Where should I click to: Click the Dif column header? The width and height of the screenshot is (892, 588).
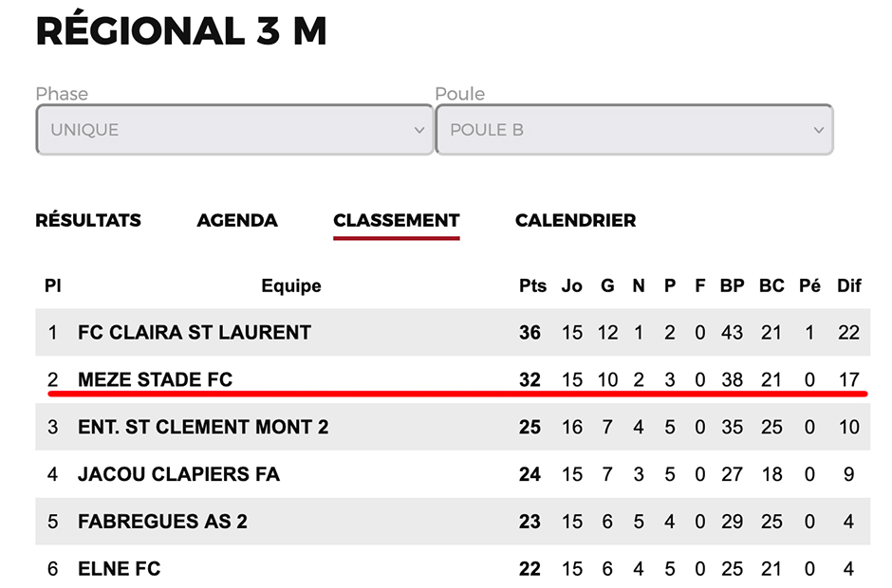point(848,285)
